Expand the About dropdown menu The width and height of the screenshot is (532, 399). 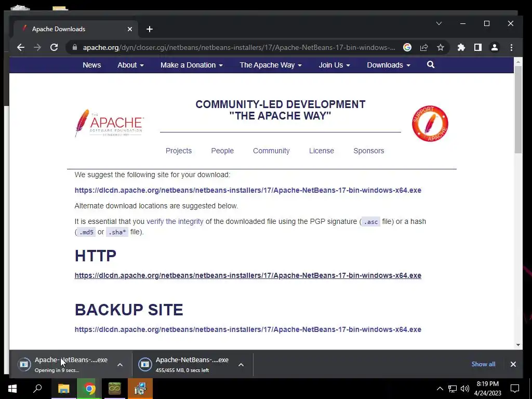click(130, 65)
